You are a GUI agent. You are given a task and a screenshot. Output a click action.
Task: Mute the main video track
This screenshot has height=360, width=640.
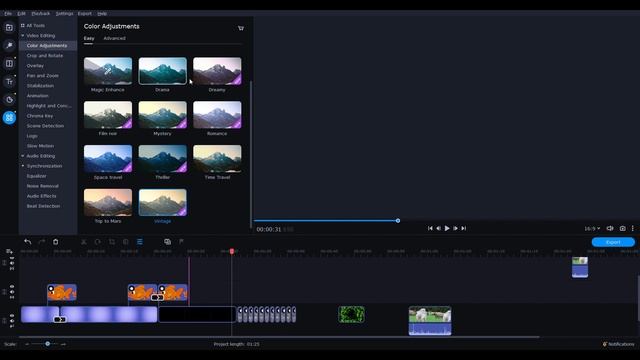pos(12,321)
